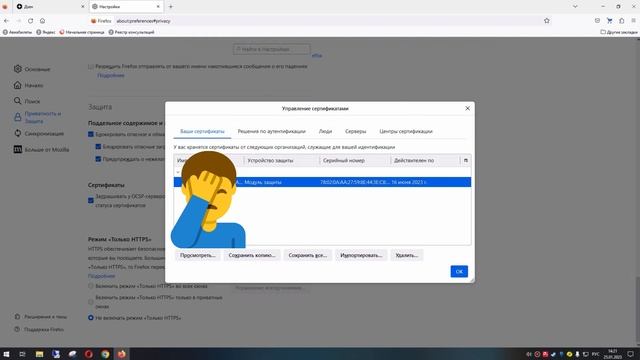This screenshot has height=360, width=640.
Task: Click the Просмотреть button
Action: (198, 255)
